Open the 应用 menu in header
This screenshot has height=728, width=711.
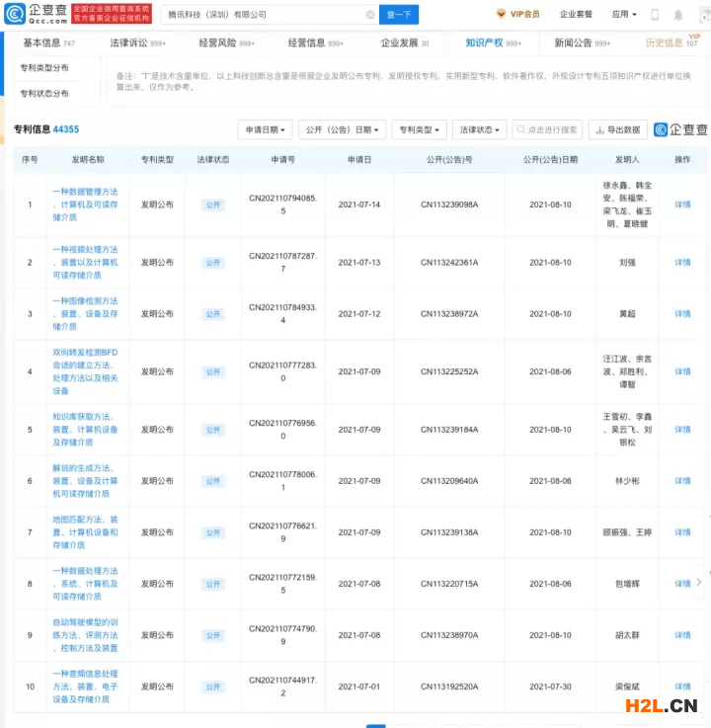[x=624, y=15]
